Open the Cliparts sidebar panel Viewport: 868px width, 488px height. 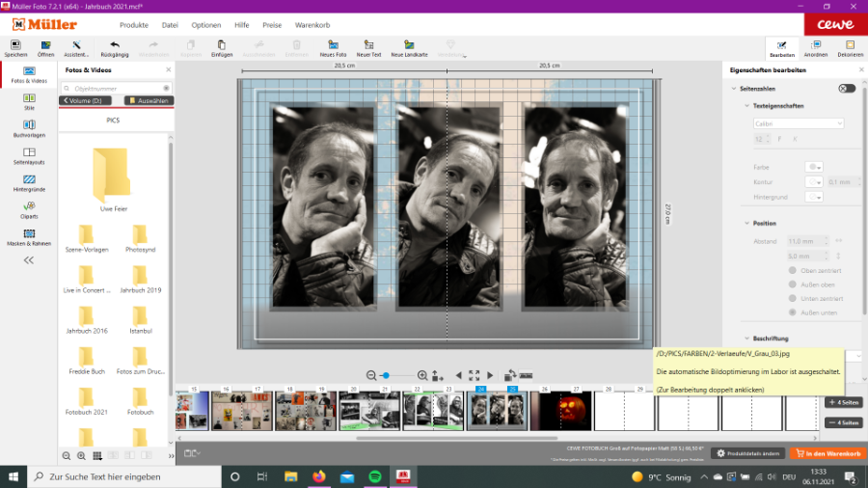pyautogui.click(x=29, y=207)
